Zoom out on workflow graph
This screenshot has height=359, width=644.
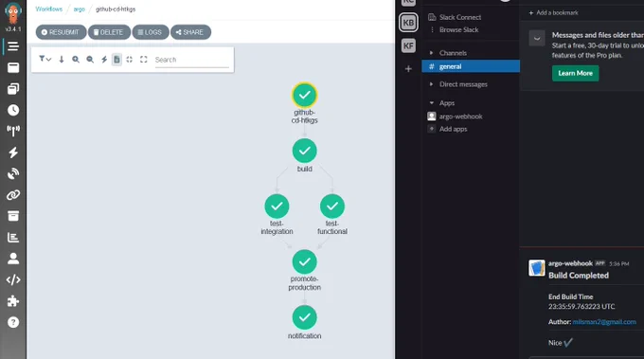pyautogui.click(x=90, y=60)
